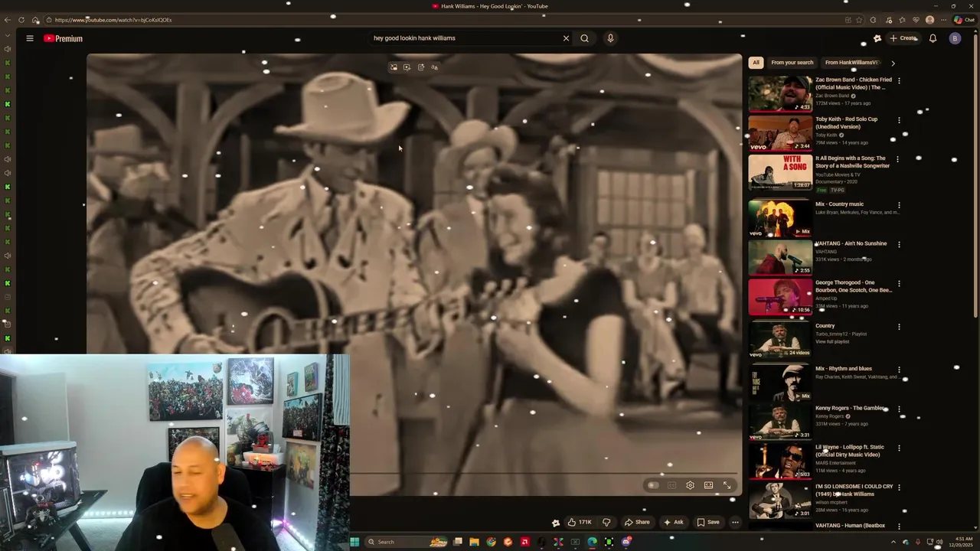Open options for It All Begins with a Song
The image size is (980, 551).
[899, 159]
